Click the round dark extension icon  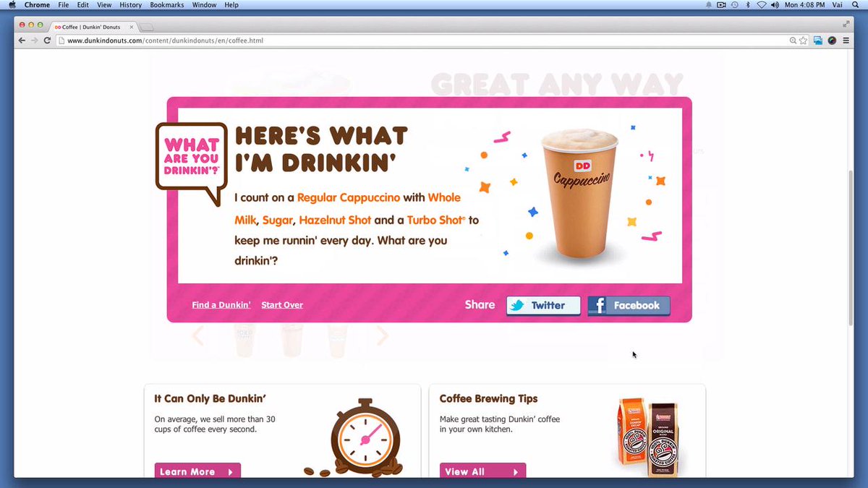pos(832,40)
